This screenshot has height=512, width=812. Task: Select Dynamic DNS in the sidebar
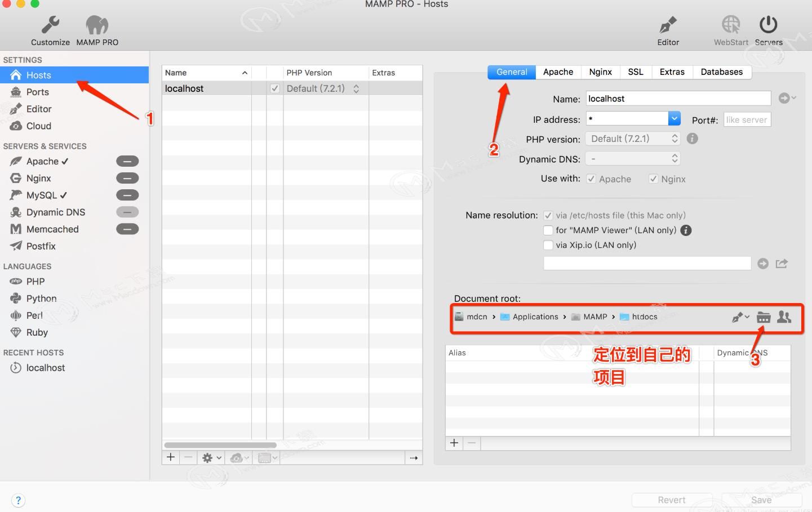(x=55, y=212)
